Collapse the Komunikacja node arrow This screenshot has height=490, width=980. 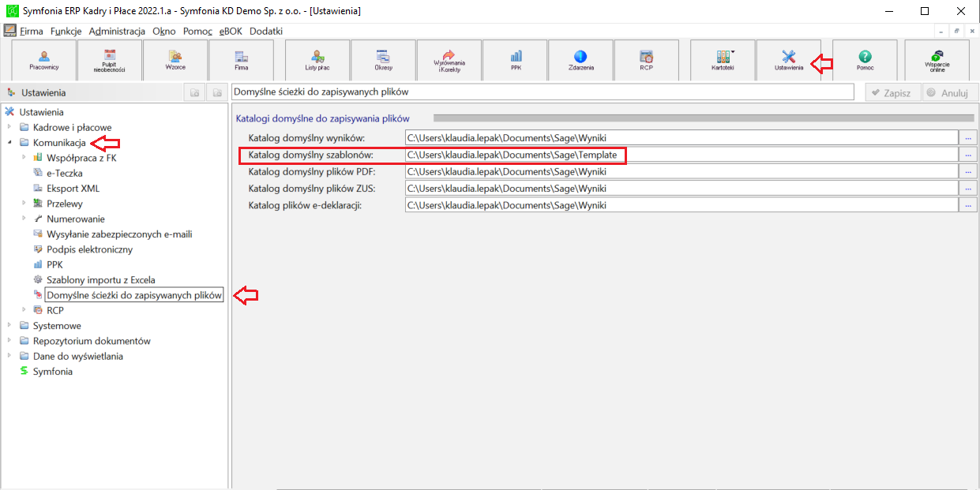9,143
